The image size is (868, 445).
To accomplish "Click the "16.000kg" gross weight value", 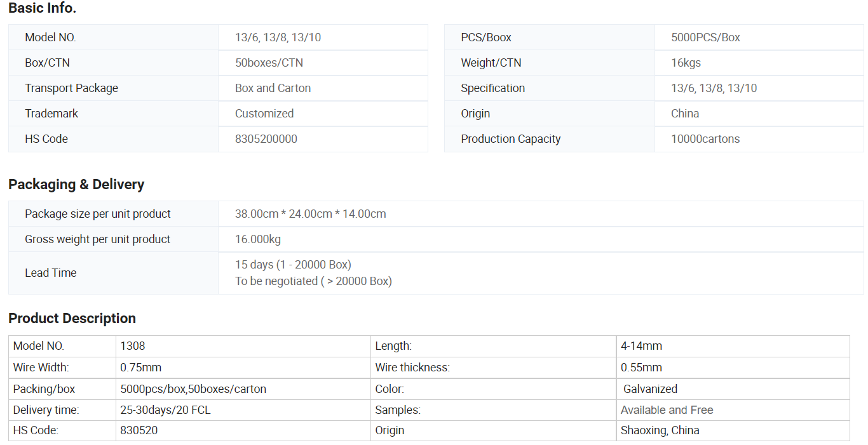I will click(x=258, y=239).
